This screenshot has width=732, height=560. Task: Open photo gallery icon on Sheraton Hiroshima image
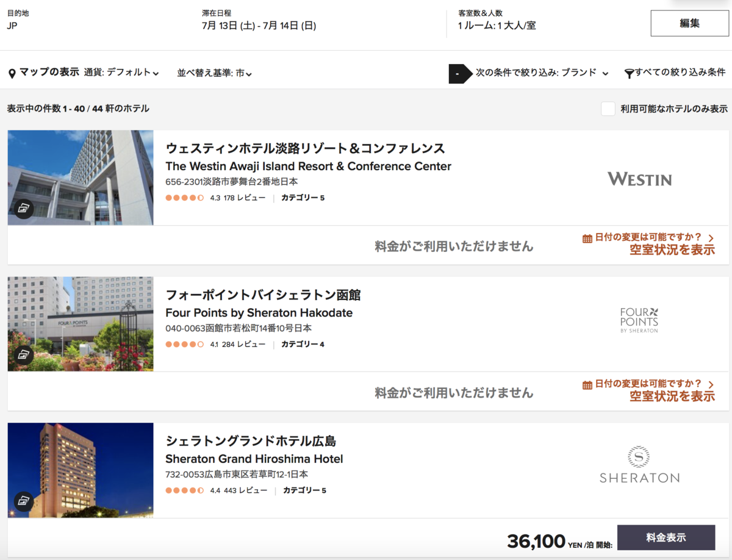[23, 501]
